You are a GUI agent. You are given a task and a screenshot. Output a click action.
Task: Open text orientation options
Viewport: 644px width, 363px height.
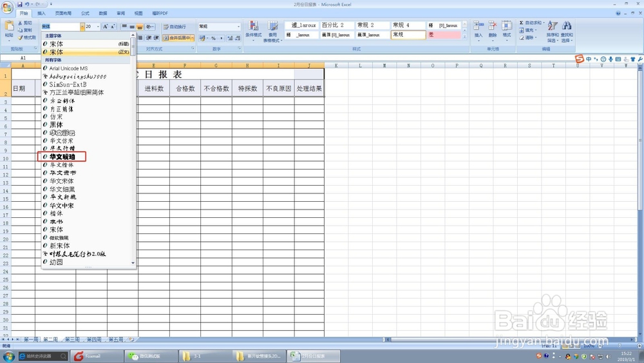pos(150,26)
